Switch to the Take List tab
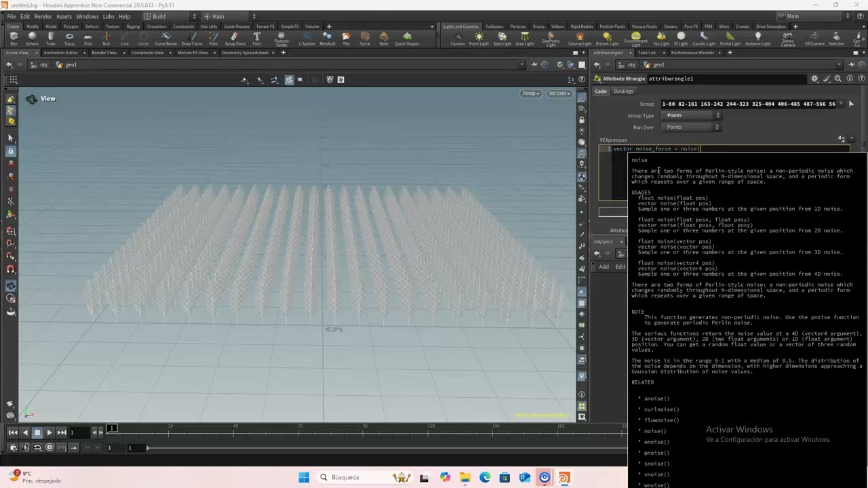 646,52
